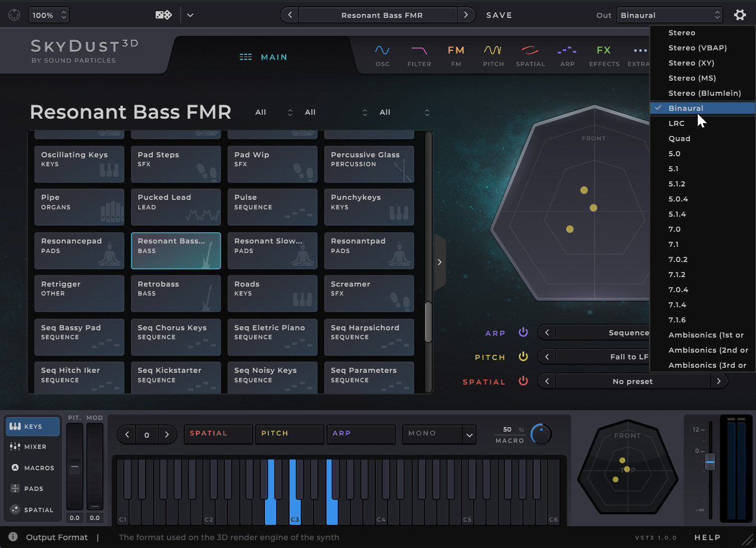The image size is (756, 548).
Task: Toggle ARP power button
Action: [523, 332]
